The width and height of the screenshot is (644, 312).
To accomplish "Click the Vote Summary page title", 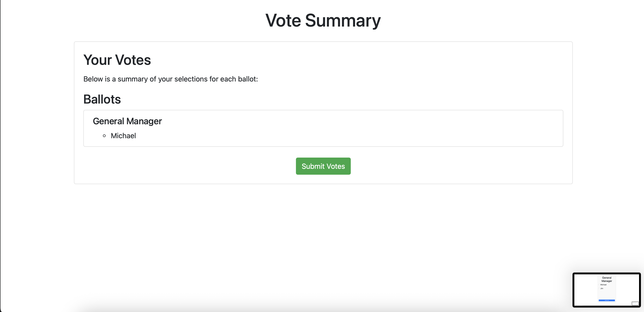I will (x=323, y=20).
